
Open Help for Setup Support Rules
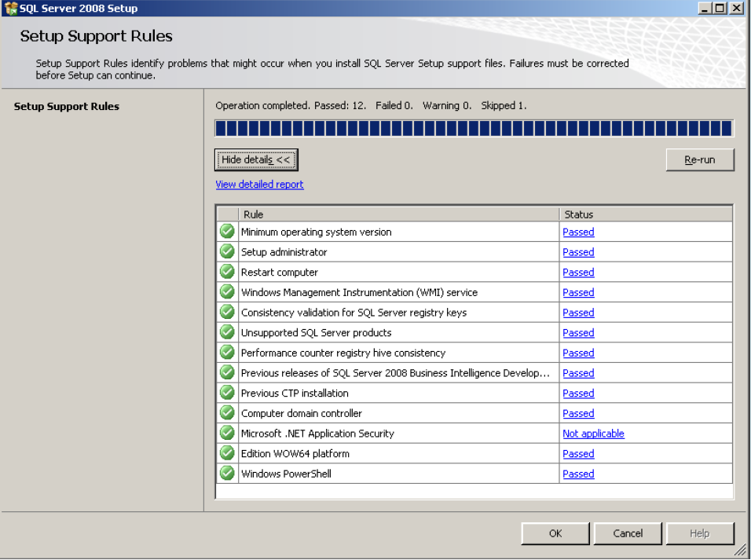(700, 533)
